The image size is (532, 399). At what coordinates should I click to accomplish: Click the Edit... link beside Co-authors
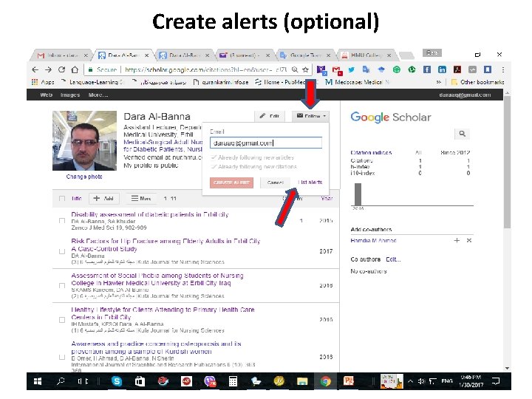[393, 259]
